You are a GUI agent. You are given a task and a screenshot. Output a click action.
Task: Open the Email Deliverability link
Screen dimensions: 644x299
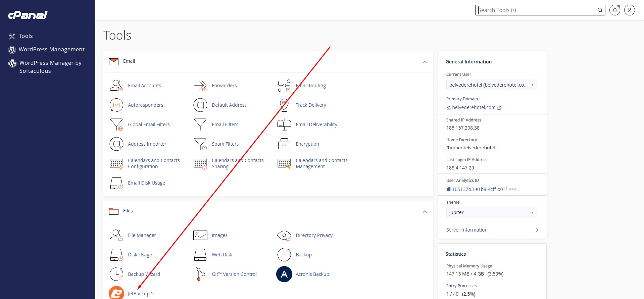316,124
